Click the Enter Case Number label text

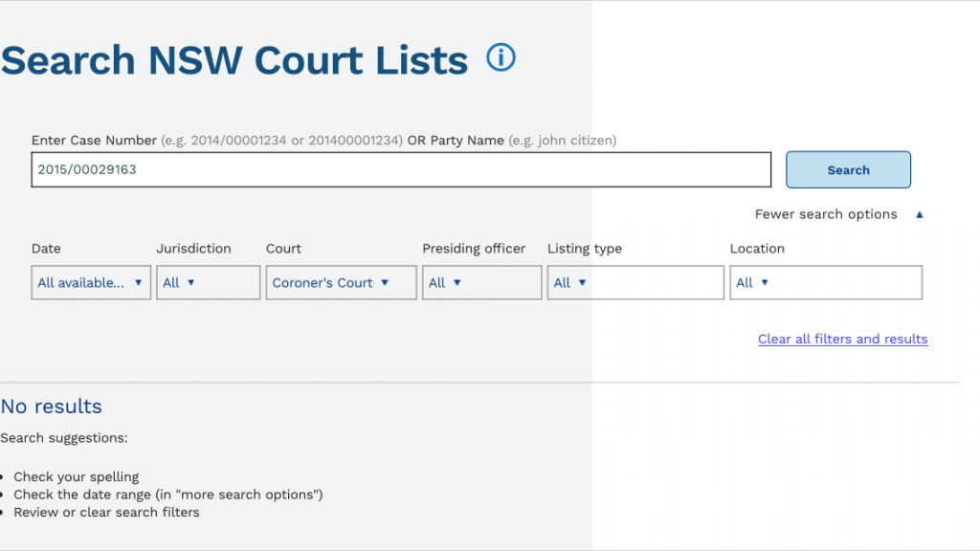point(94,141)
